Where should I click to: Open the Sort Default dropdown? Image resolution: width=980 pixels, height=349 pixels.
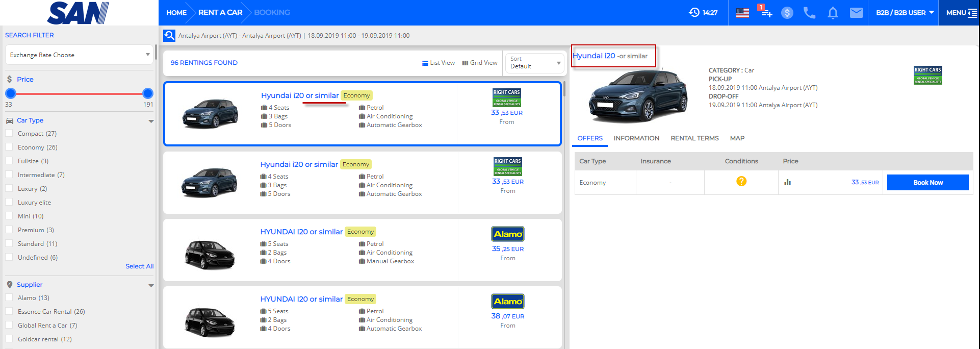pyautogui.click(x=534, y=63)
